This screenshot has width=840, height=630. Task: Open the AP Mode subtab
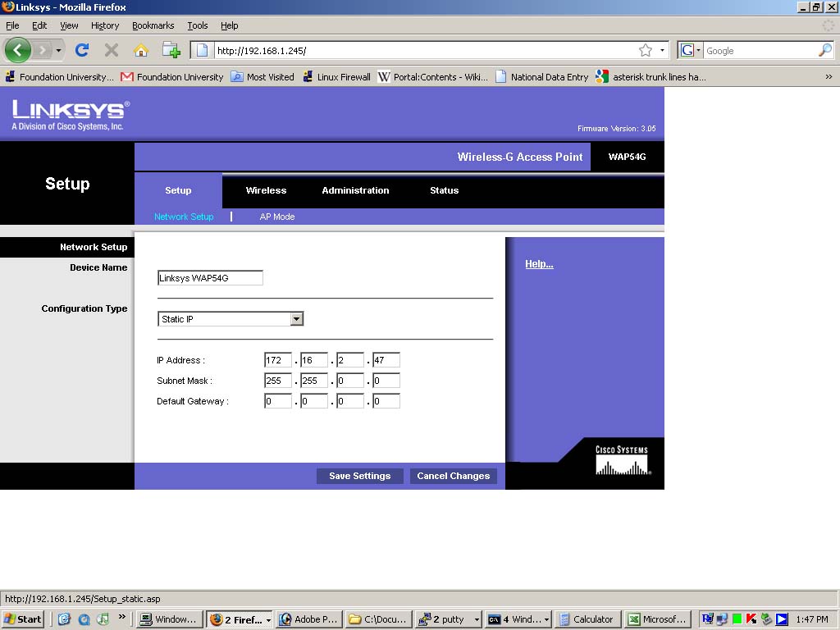(277, 217)
